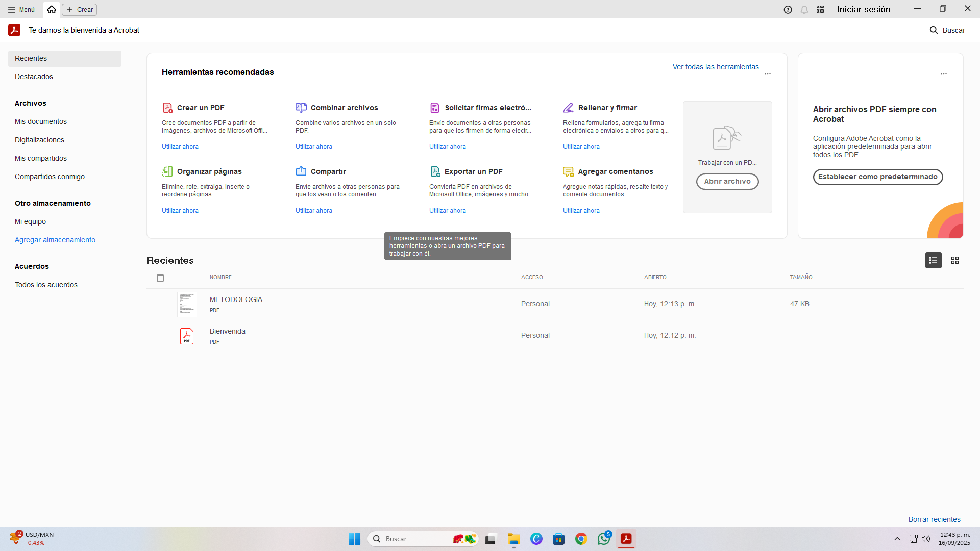Viewport: 980px width, 551px height.
Task: Click the Exportar un PDF icon
Action: (x=435, y=171)
